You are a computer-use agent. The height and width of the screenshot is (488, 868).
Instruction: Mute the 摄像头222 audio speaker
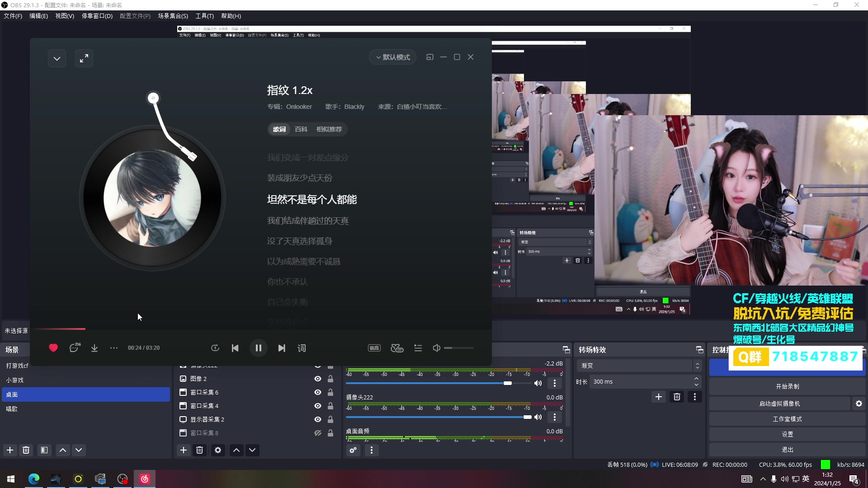coord(538,417)
